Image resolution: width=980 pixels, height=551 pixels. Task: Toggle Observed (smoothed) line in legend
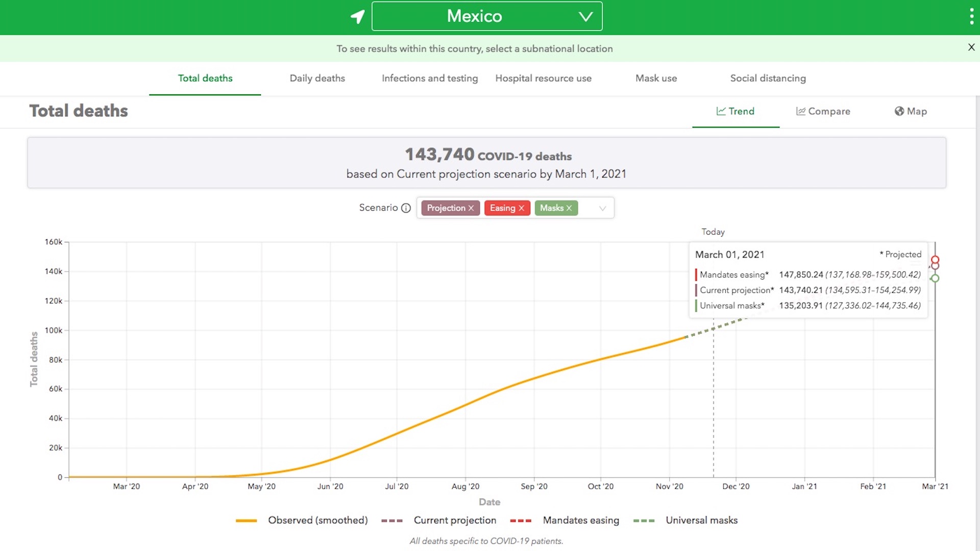tap(317, 520)
